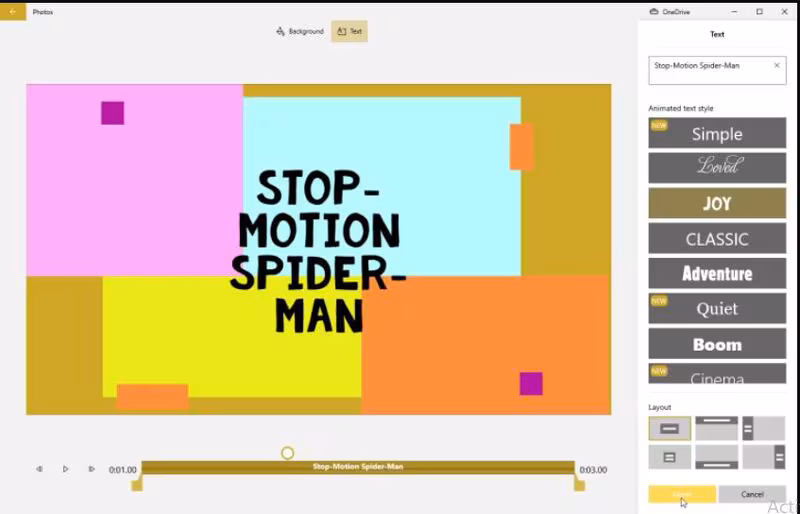Screen dimensions: 800x514
Task: Click the 0:03.00 end time label
Action: [x=593, y=470]
